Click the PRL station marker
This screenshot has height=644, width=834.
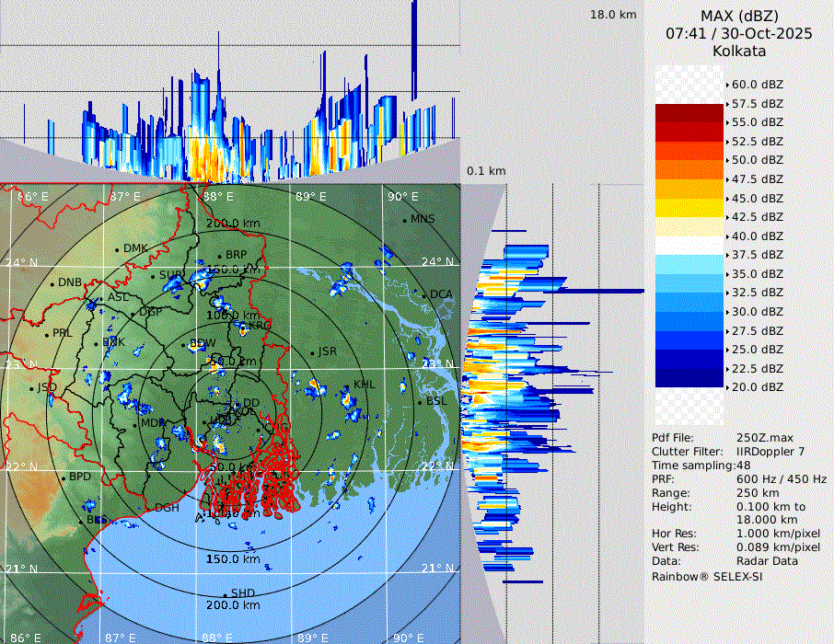(48, 334)
